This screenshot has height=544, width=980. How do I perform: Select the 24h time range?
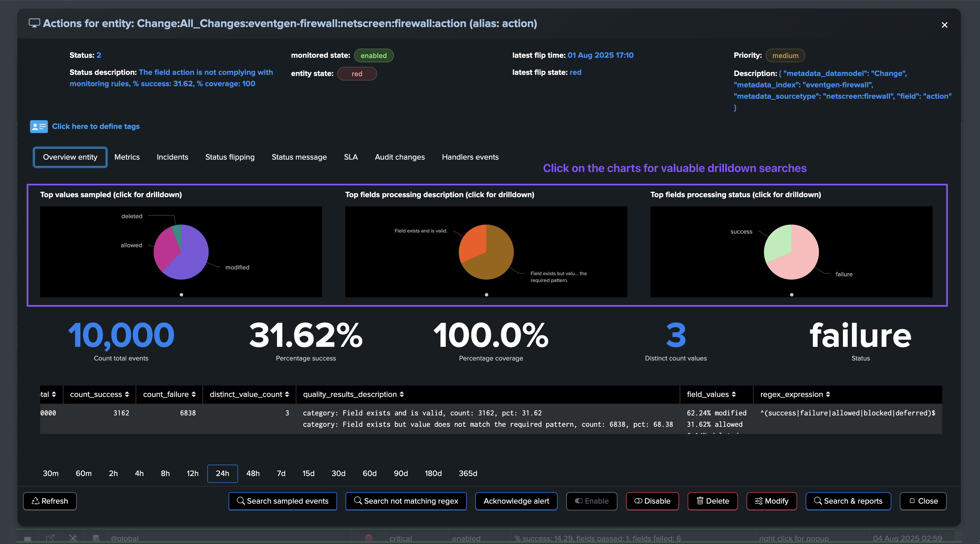tap(223, 473)
